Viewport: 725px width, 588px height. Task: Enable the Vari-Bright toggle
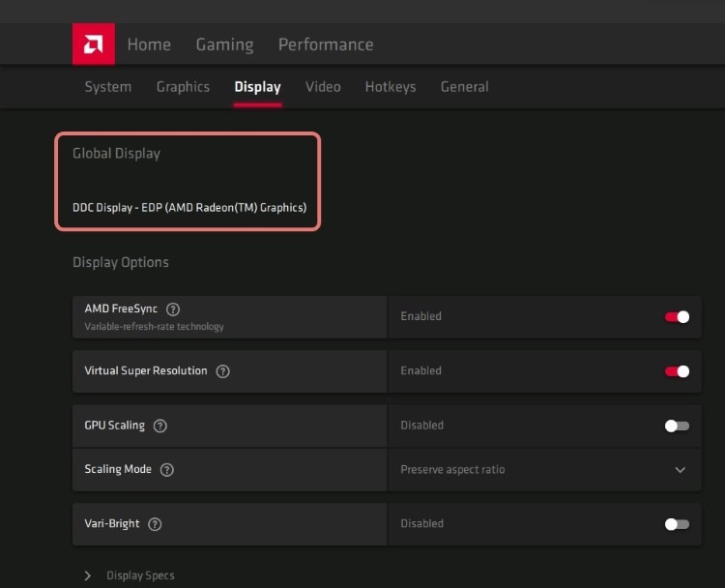tap(677, 524)
